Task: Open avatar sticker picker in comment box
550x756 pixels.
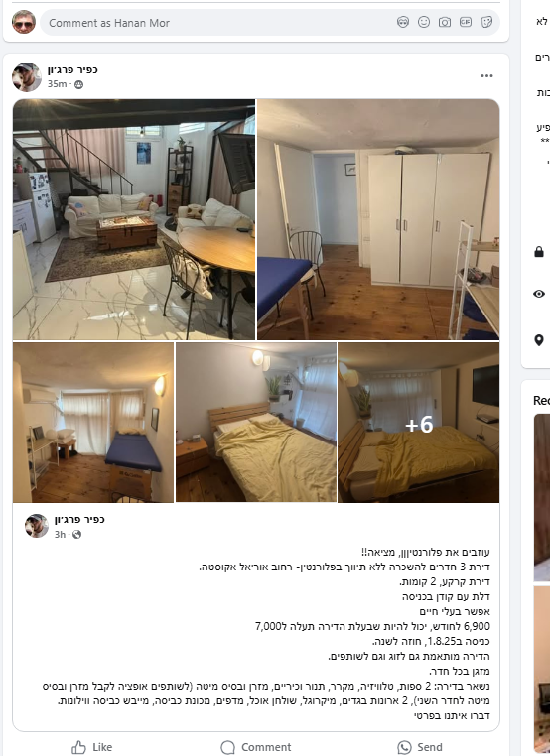Action: pos(403,22)
